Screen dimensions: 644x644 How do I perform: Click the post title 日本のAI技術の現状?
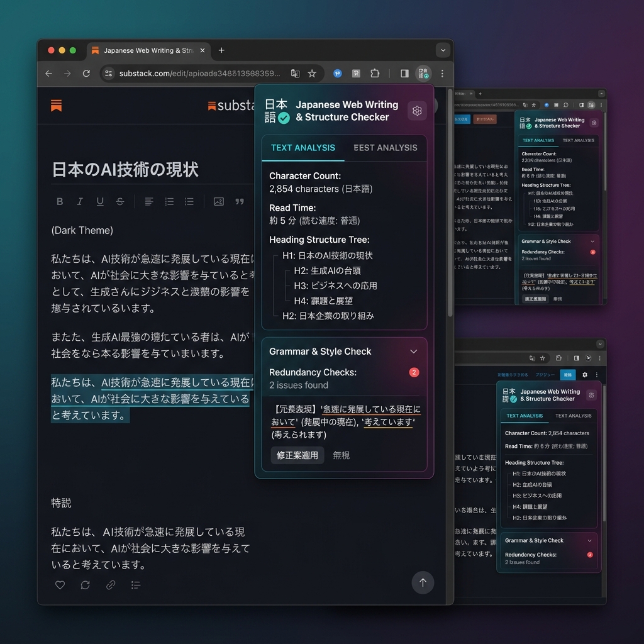[x=125, y=169]
